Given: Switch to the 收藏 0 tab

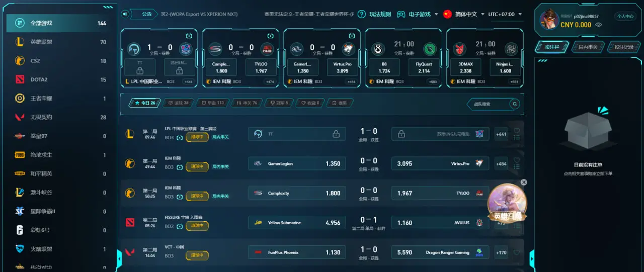Looking at the screenshot, I should (x=310, y=103).
